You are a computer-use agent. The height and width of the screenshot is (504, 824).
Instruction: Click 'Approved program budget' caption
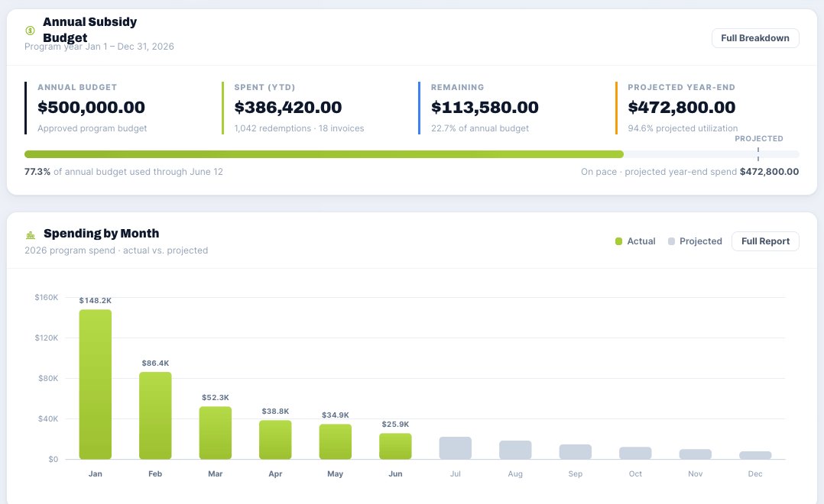[x=92, y=128]
